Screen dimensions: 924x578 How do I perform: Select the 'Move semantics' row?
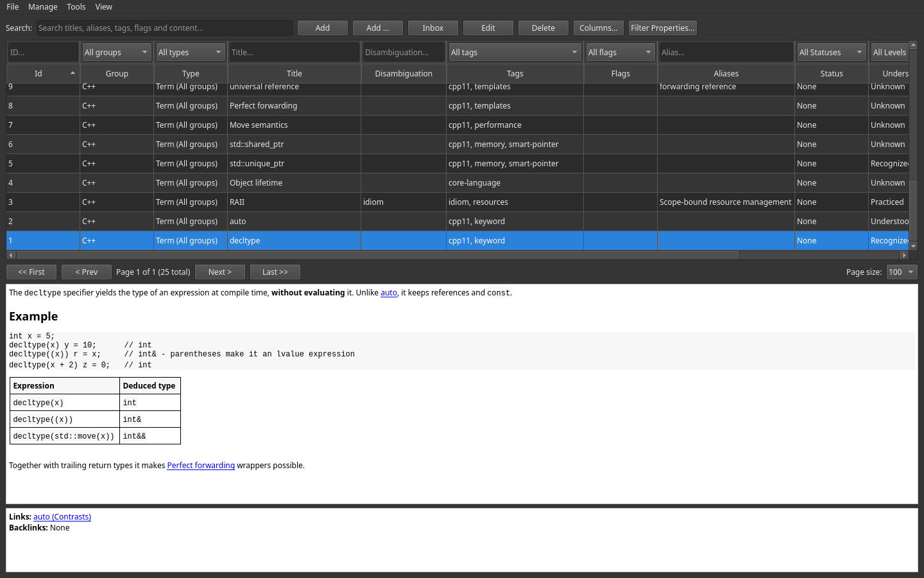(458, 125)
